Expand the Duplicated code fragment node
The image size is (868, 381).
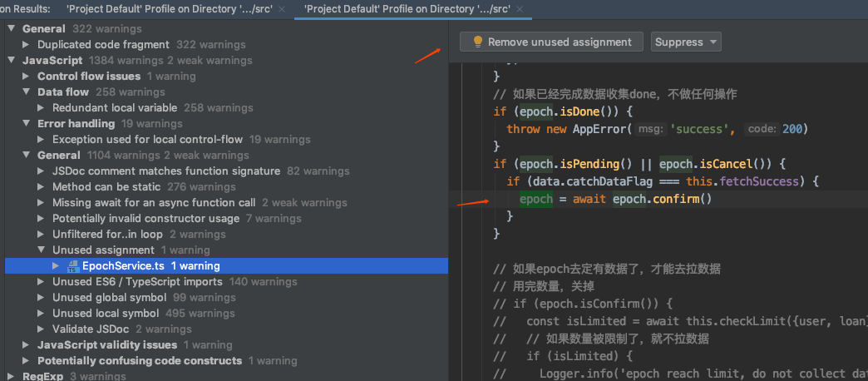27,44
